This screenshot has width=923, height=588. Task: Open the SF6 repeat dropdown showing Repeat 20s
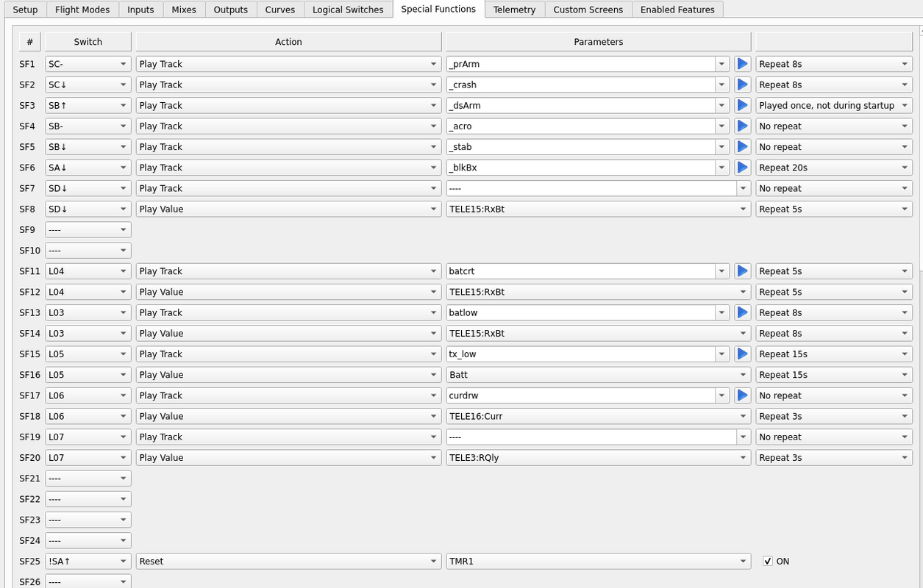click(834, 168)
